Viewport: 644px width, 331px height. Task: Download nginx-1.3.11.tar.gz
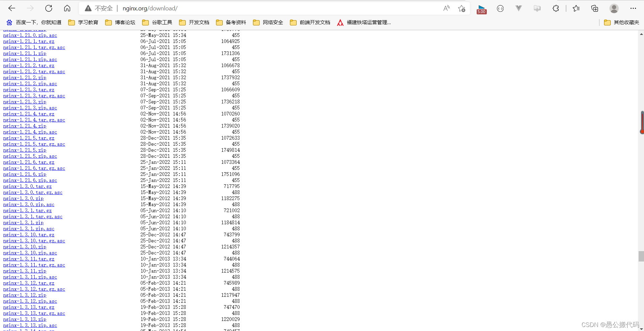tap(29, 259)
